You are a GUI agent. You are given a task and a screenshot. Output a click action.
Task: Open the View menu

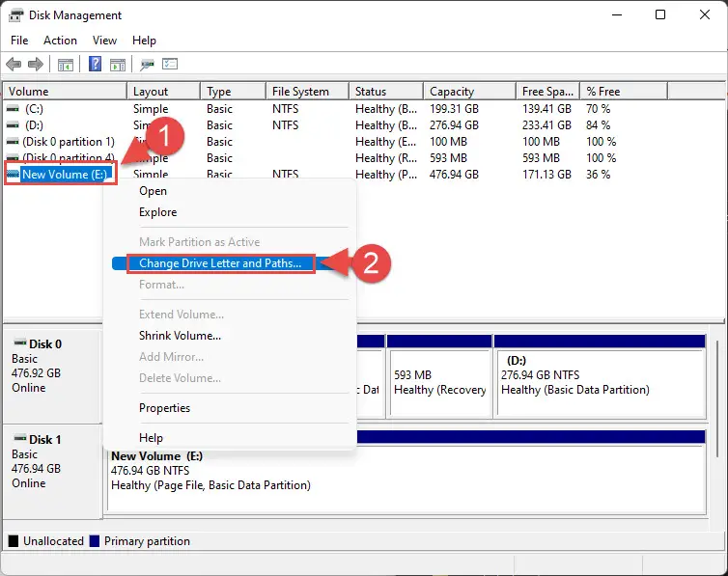(x=104, y=41)
